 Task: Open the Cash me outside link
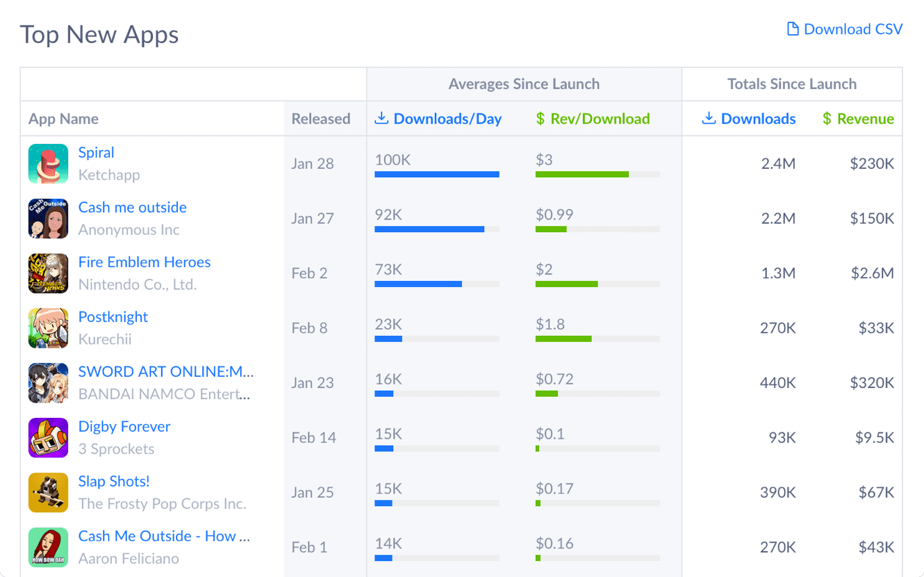pyautogui.click(x=133, y=207)
